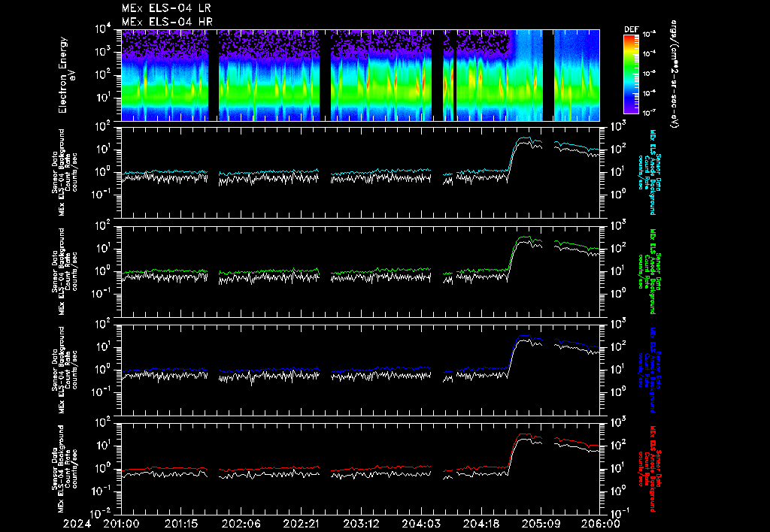Click the "201:15" time axis label
This screenshot has width=770, height=532.
coord(181,524)
